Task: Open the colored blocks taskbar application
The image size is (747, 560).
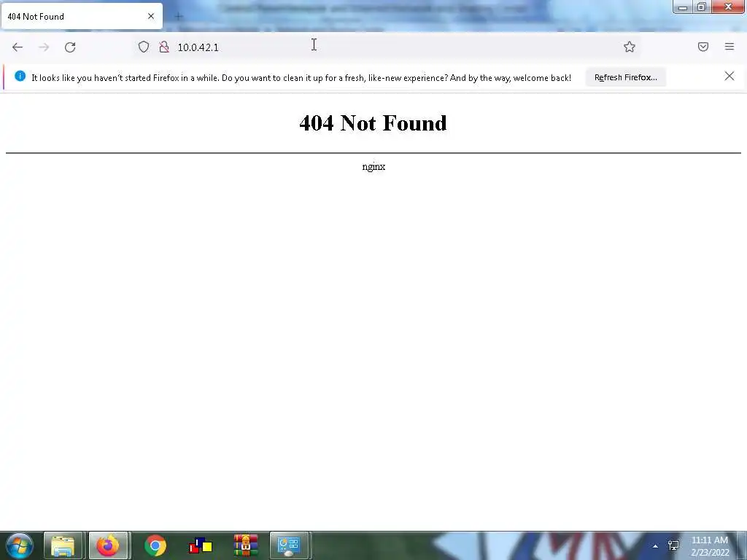Action: [x=201, y=545]
